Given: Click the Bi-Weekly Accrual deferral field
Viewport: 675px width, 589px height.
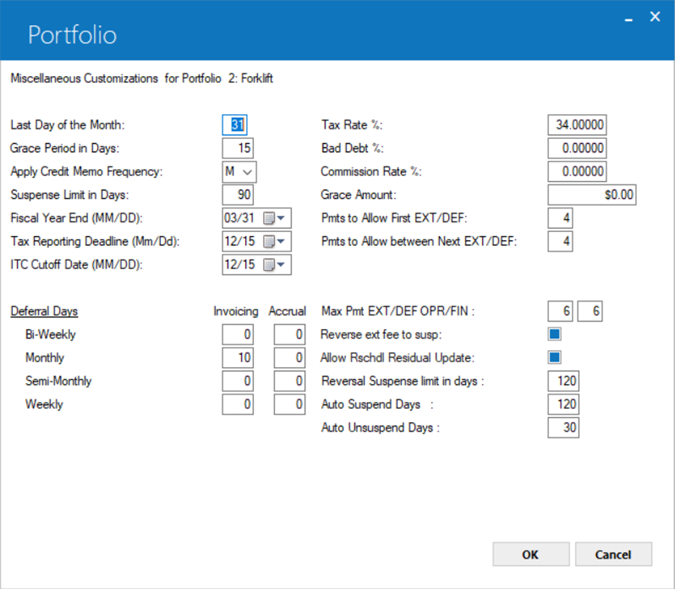Looking at the screenshot, I should 289,335.
